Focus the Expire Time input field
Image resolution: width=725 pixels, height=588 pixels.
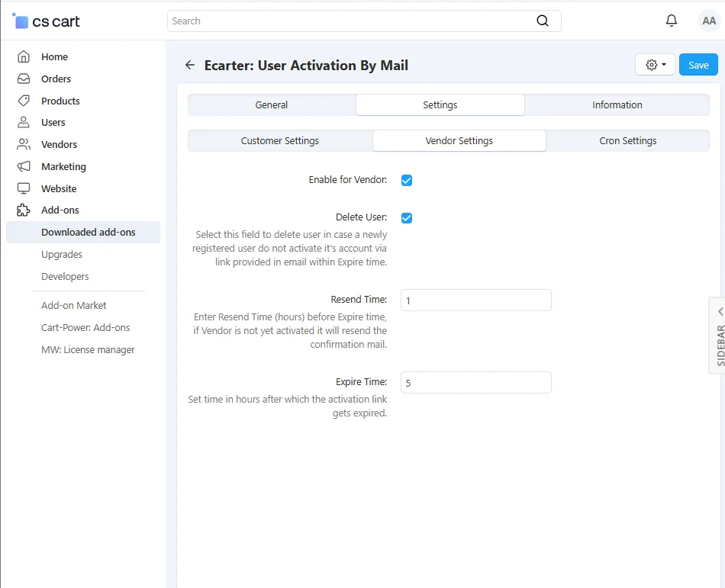(x=475, y=383)
